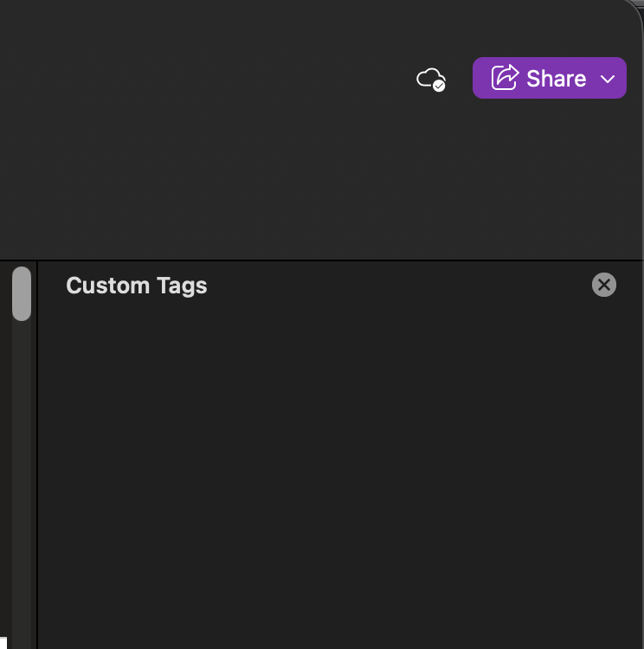Open the Share options menu arrow

click(x=608, y=79)
